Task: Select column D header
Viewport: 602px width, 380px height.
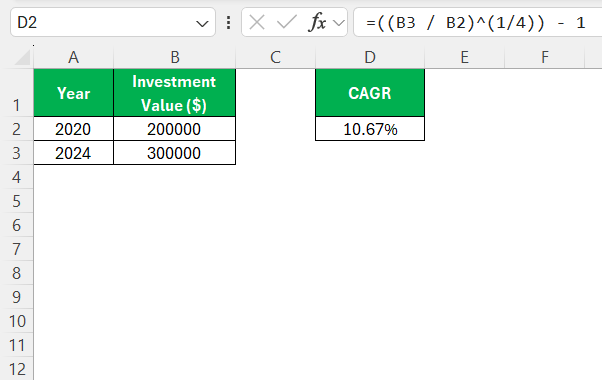Action: pos(370,58)
